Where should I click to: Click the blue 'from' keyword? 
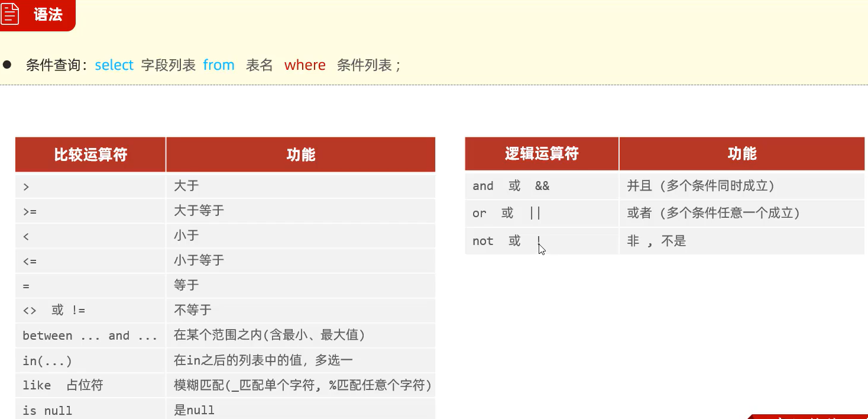pos(219,65)
